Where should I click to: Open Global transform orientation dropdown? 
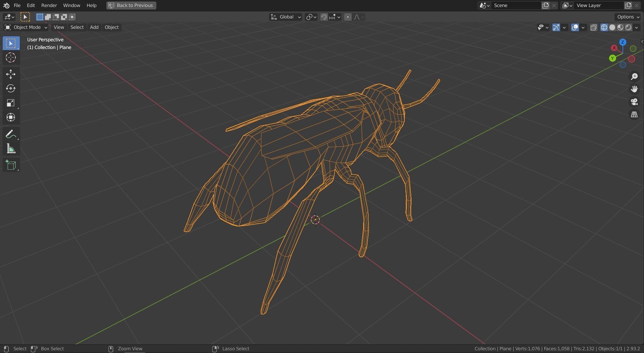coord(286,17)
